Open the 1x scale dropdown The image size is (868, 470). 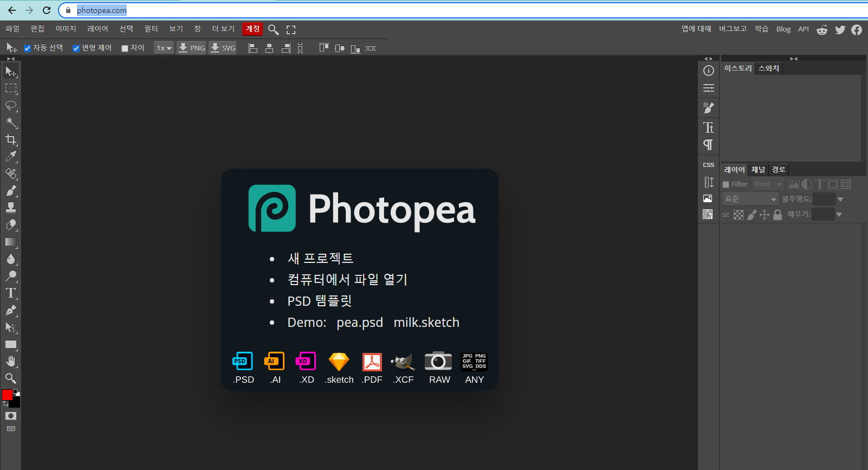point(164,48)
